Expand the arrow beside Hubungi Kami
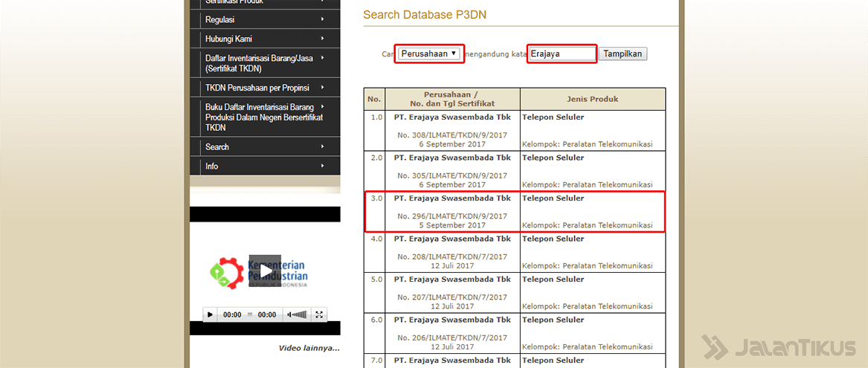868x368 pixels. tap(323, 39)
